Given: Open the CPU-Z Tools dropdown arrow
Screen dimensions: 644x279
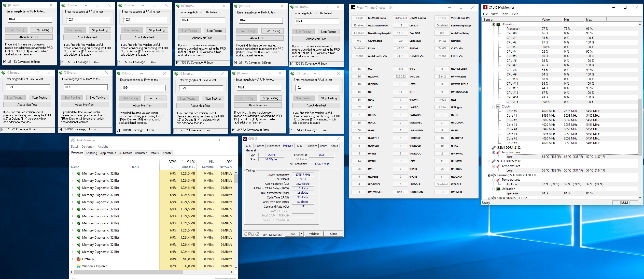Looking at the screenshot, I should 301,234.
